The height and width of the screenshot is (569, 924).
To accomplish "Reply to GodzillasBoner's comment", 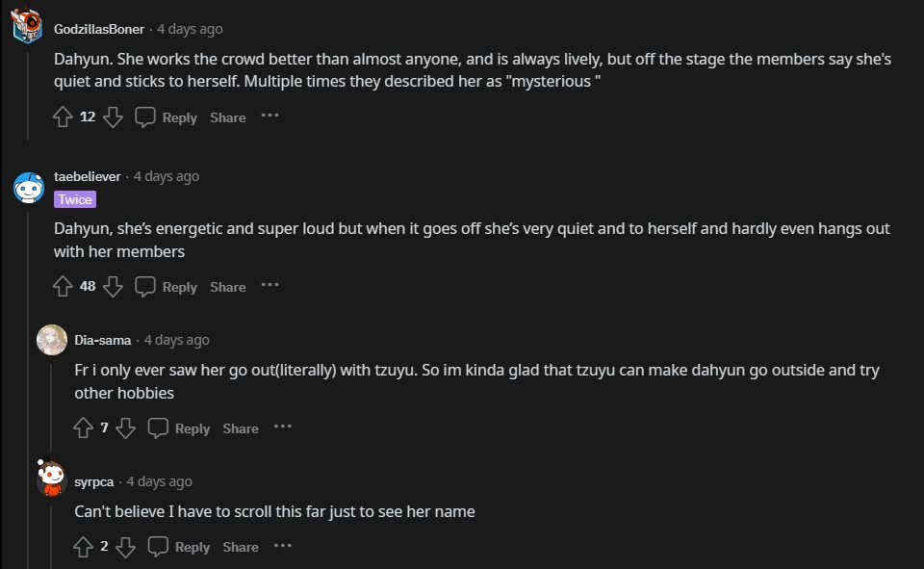I will 167,117.
